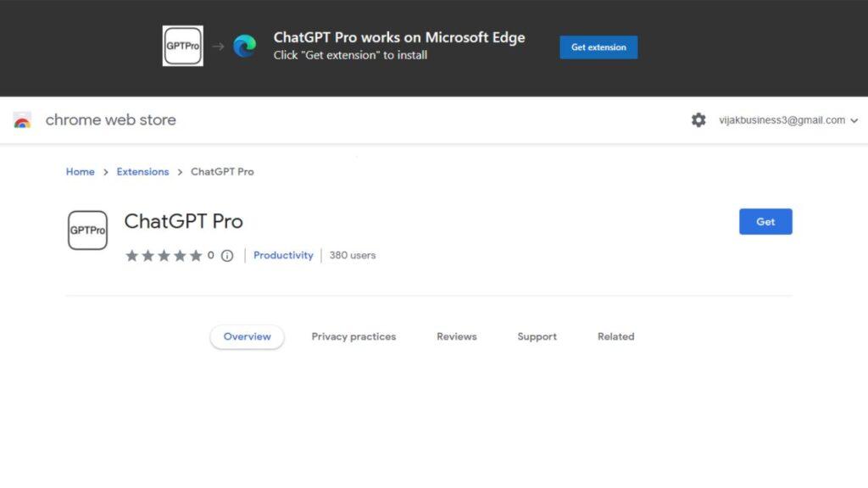Click the 'ChatGPT Pro' extension heading
The height and width of the screenshot is (488, 868).
[x=184, y=221]
